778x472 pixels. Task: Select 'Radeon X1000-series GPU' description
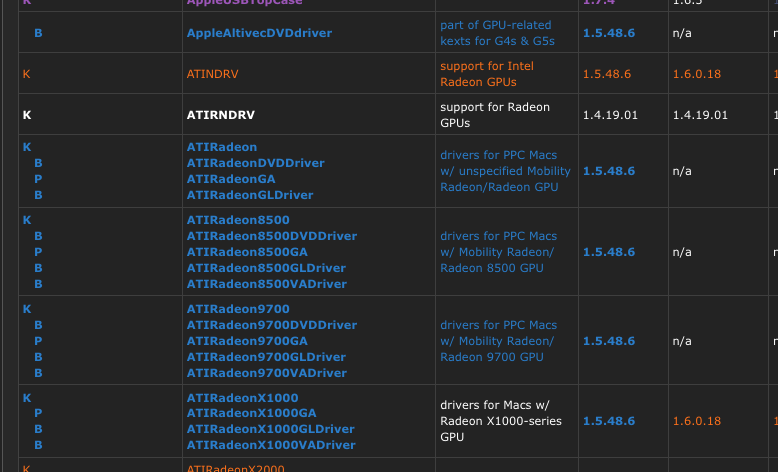coord(501,421)
